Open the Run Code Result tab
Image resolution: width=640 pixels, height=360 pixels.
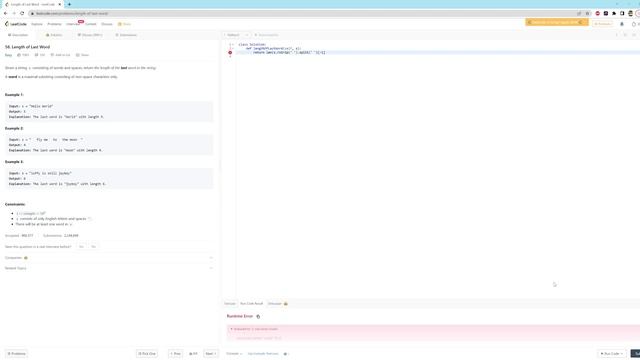coord(251,304)
